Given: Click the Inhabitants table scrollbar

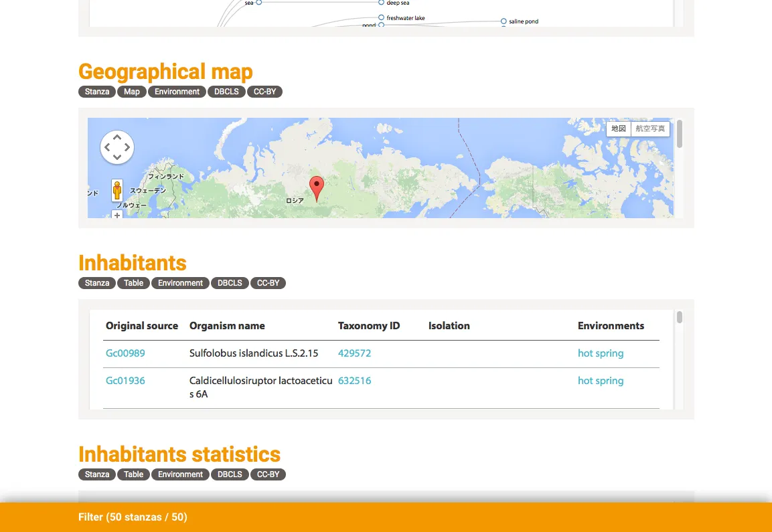Looking at the screenshot, I should [x=680, y=317].
